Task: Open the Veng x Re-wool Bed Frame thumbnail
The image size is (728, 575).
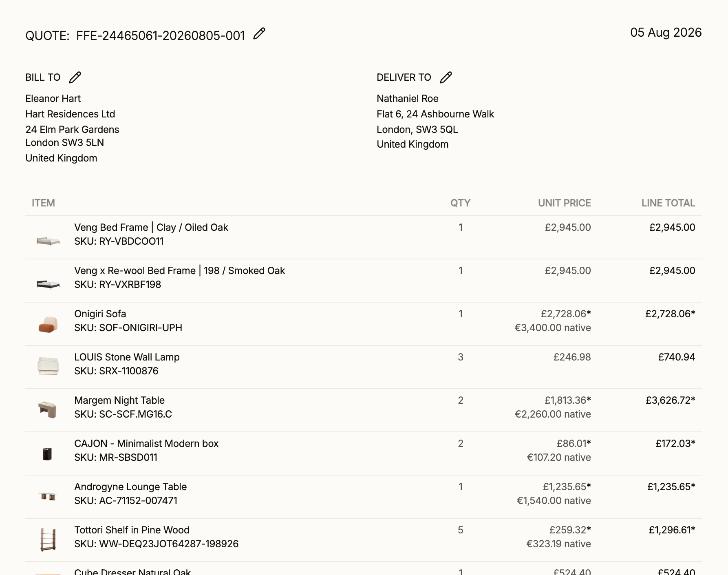Action: point(48,285)
